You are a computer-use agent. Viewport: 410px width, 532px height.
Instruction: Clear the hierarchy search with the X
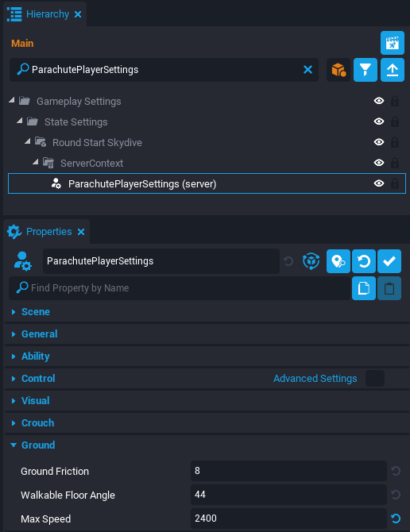pyautogui.click(x=307, y=70)
